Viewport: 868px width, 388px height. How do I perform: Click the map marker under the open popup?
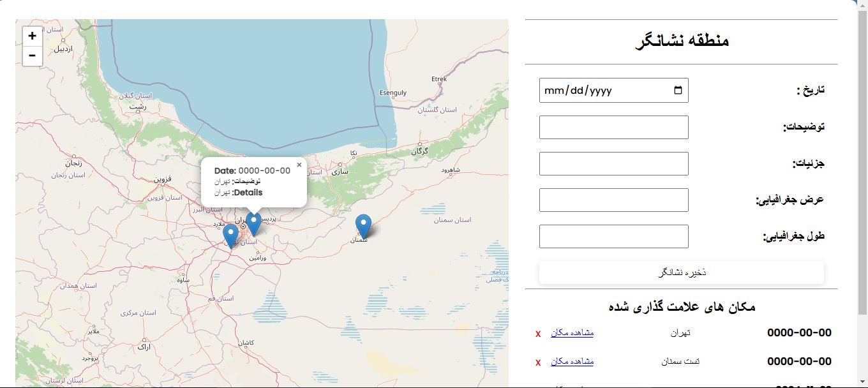point(253,223)
